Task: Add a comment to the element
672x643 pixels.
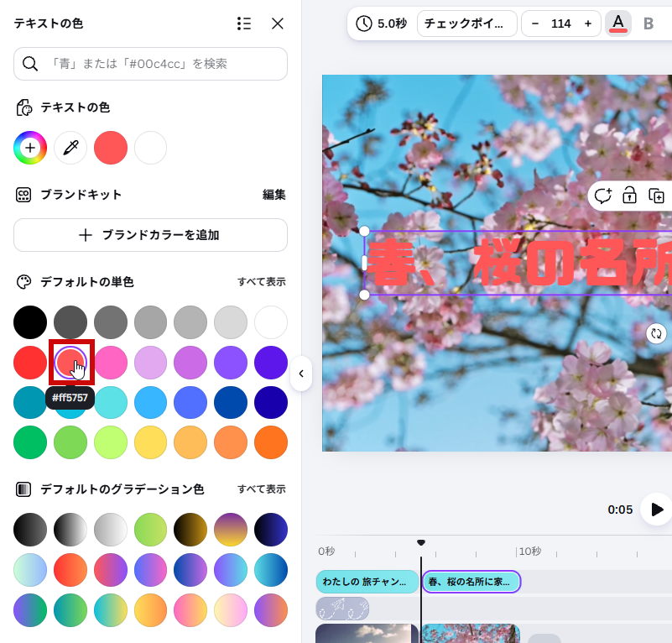Action: (x=602, y=196)
